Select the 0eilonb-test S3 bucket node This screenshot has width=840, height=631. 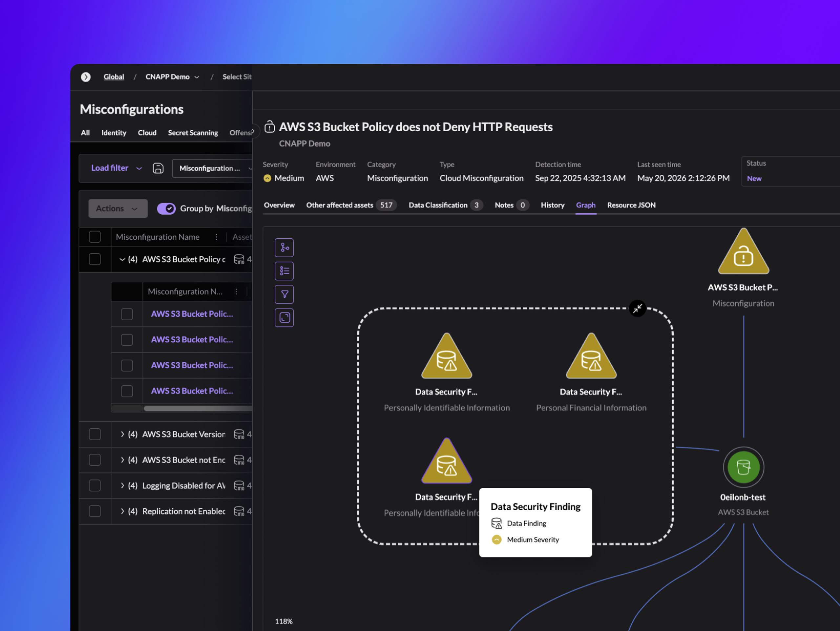click(743, 467)
